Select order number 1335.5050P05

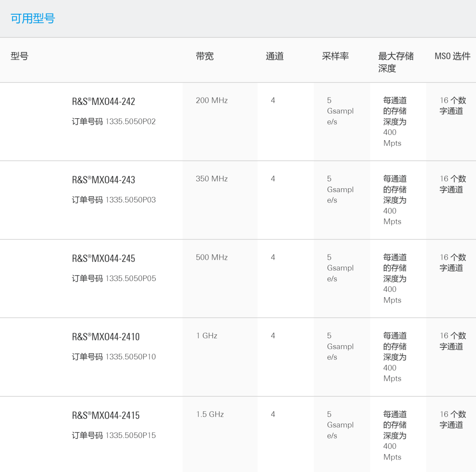pyautogui.click(x=131, y=279)
